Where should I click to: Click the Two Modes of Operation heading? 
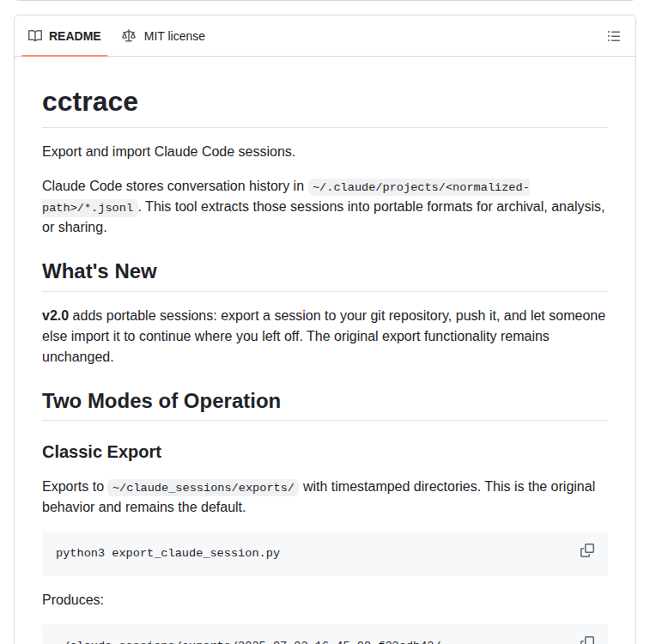click(161, 401)
